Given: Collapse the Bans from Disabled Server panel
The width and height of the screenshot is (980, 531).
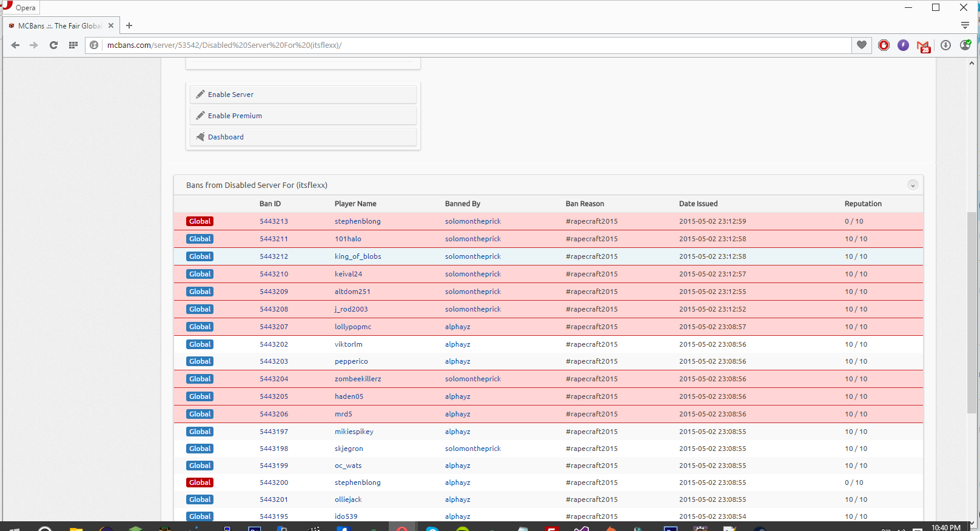Looking at the screenshot, I should 913,185.
